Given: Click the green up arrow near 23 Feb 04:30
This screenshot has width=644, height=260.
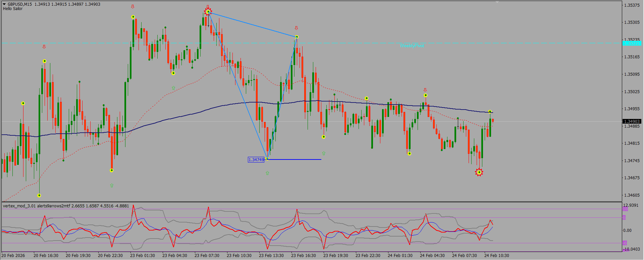Looking at the screenshot, I should pos(173,88).
